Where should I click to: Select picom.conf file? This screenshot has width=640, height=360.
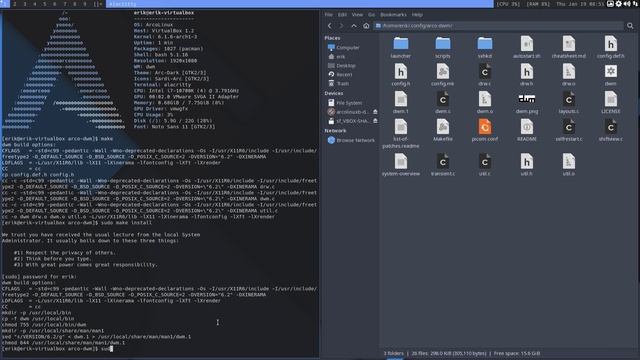click(484, 131)
